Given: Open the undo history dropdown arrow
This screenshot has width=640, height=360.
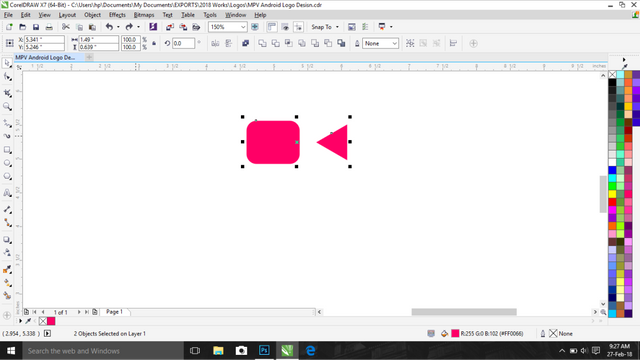Looking at the screenshot, I should click(118, 27).
